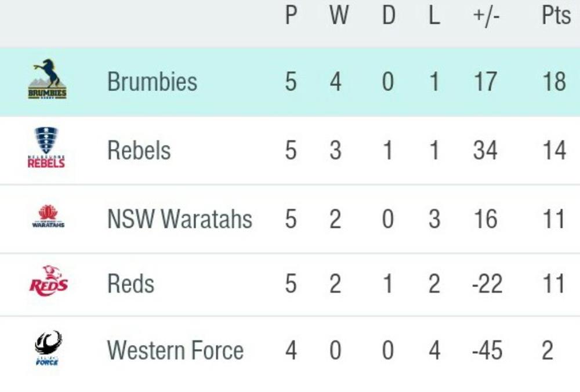Click the Western Force swan logo
Screen dimensions: 580x392
48,348
